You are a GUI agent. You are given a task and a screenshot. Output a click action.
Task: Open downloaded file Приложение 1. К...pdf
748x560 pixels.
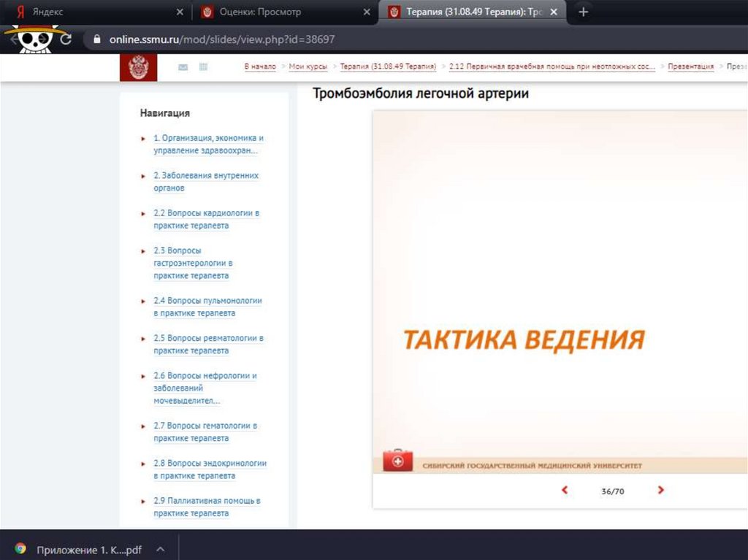tap(89, 550)
